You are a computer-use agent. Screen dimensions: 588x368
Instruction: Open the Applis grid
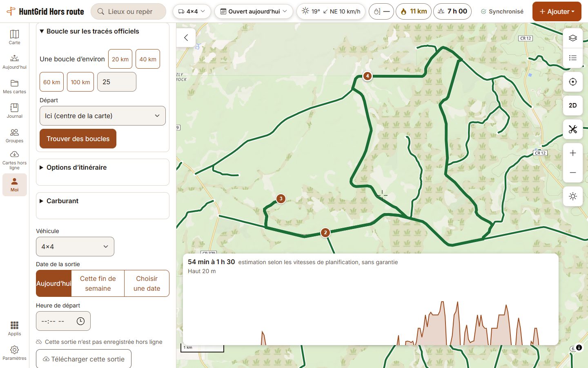(x=14, y=328)
